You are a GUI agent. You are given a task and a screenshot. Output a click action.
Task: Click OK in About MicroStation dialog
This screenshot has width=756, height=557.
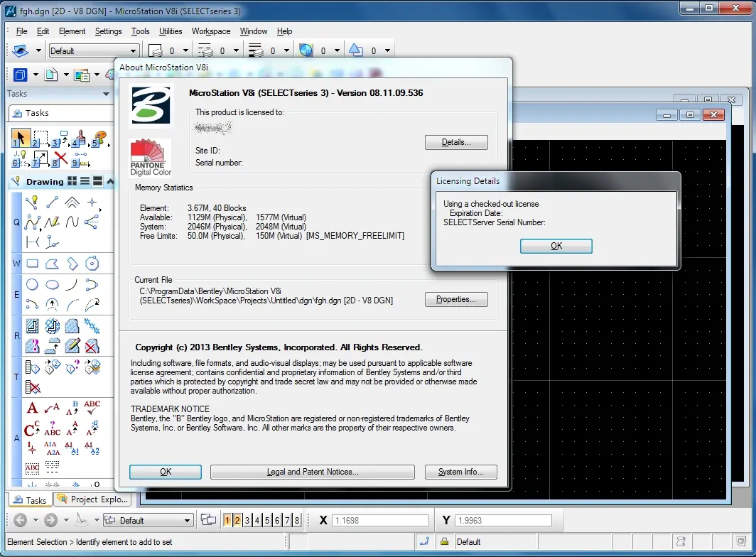(166, 472)
